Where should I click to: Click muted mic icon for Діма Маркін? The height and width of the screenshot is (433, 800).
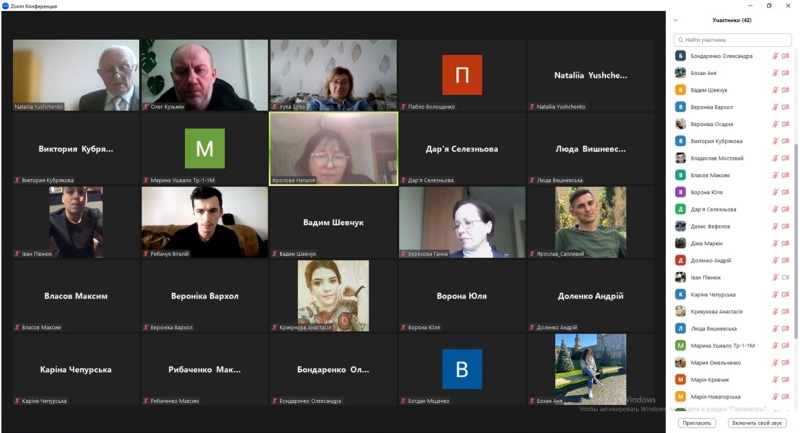pos(775,243)
